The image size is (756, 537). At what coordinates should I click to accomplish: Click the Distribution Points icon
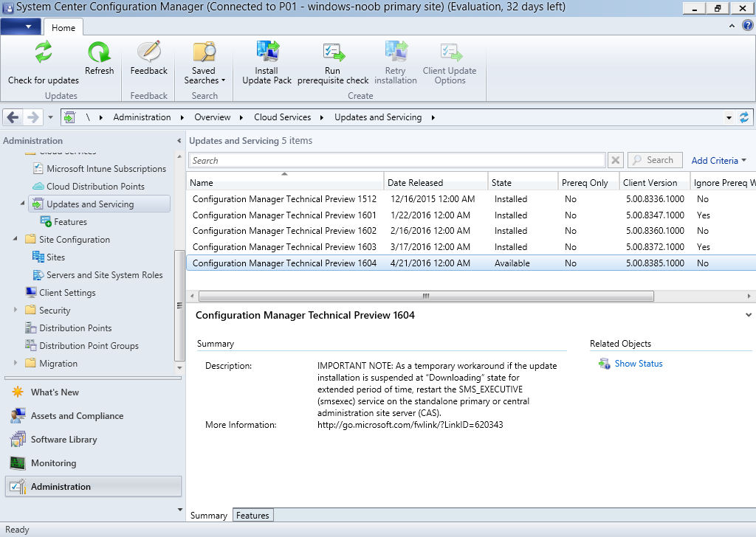coord(31,328)
